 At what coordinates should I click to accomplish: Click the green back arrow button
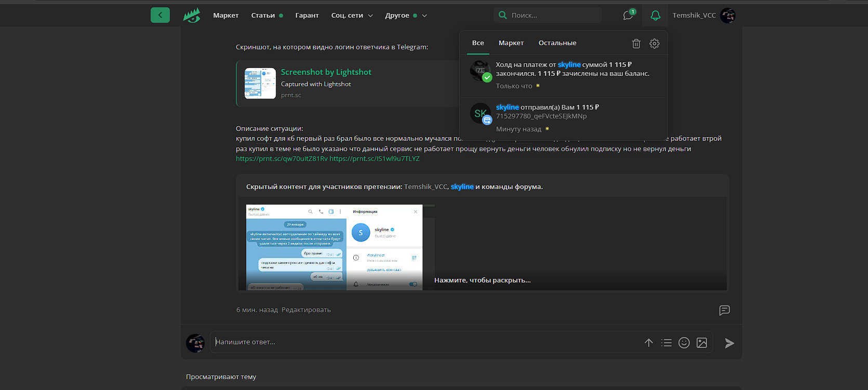tap(160, 15)
